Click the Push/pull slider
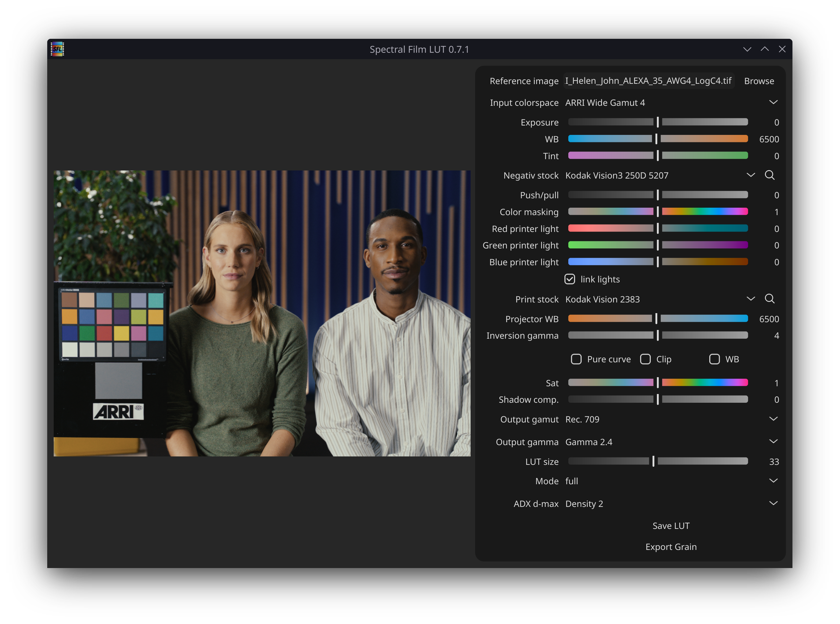This screenshot has height=624, width=840. tap(658, 195)
